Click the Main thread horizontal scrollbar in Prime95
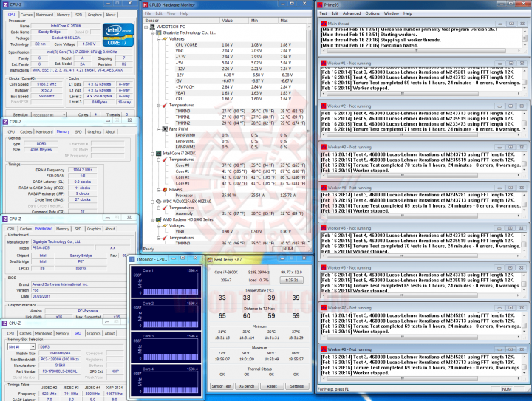532x401 pixels. coord(420,50)
